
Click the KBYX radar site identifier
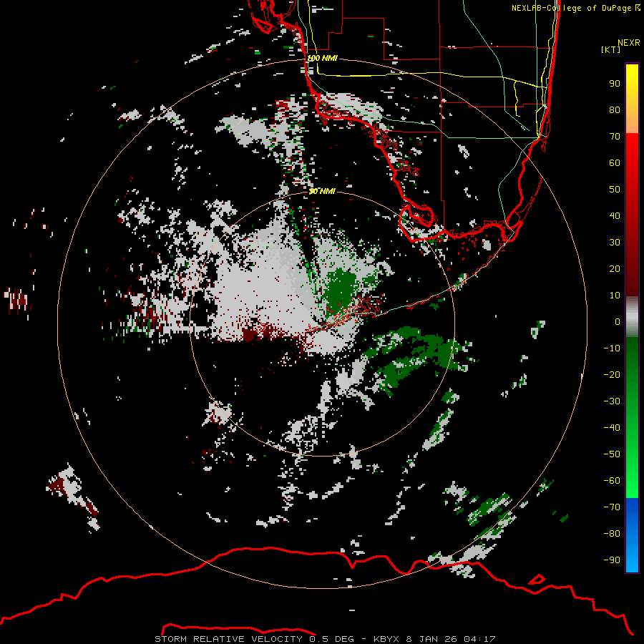pos(386,639)
